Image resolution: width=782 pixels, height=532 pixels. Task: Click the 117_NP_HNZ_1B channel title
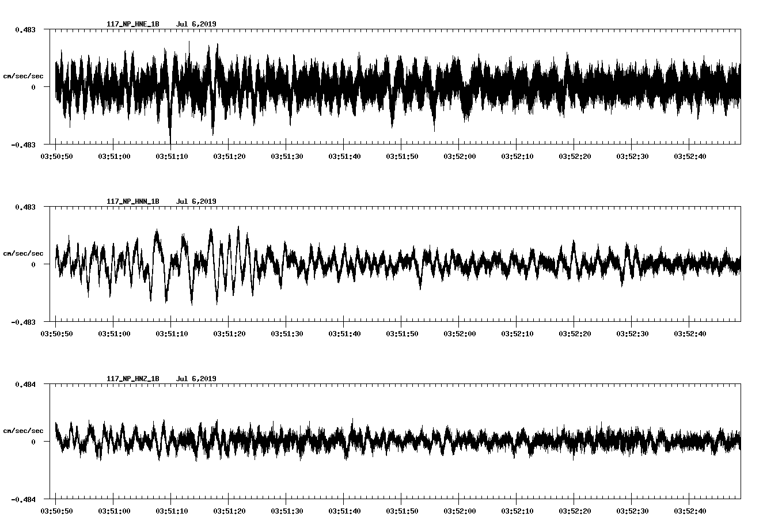click(133, 379)
